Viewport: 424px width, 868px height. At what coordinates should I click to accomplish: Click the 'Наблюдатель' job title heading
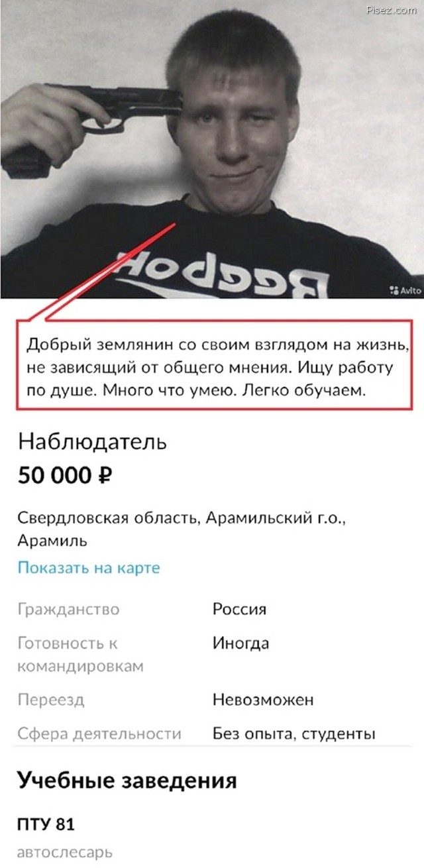point(92,442)
